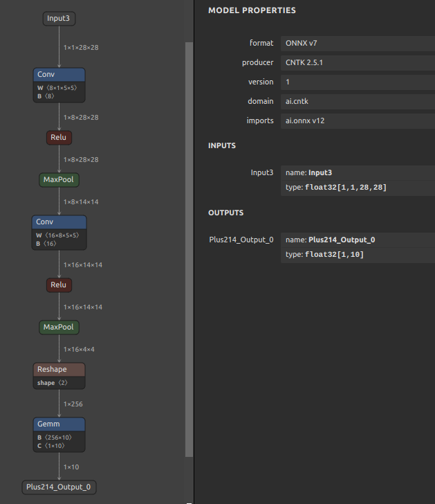Screen dimensions: 435x504
Task: Select the Input3 node in the graph
Action: click(x=59, y=18)
